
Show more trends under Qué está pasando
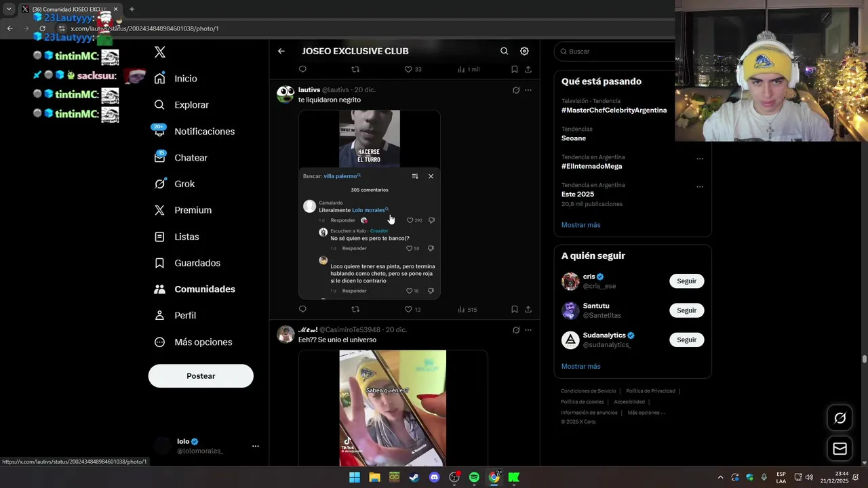580,225
